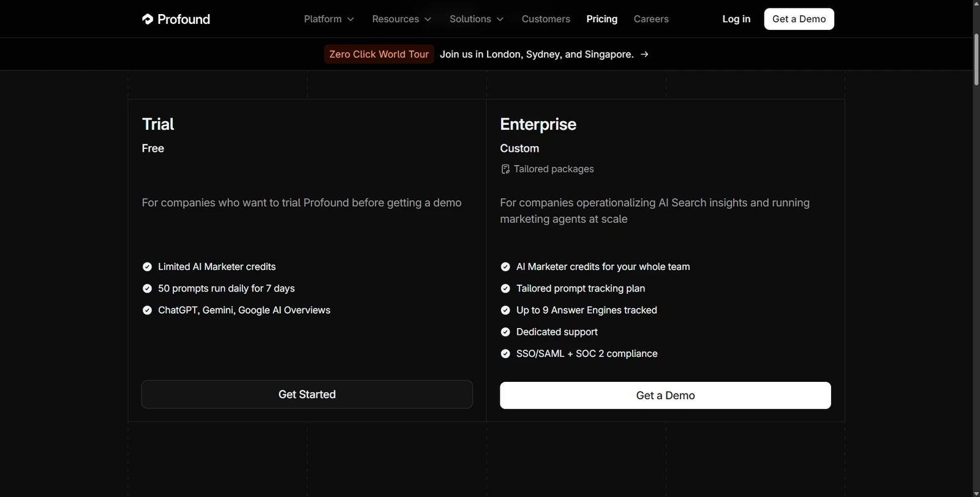Click the Log in link

coord(736,19)
